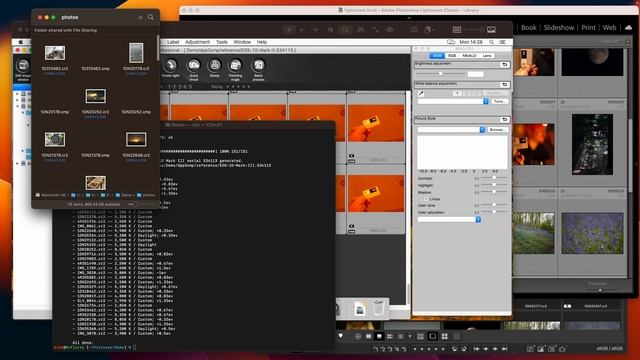Image resolution: width=640 pixels, height=360 pixels.
Task: Open the Trimming Angle tool
Action: 236,69
